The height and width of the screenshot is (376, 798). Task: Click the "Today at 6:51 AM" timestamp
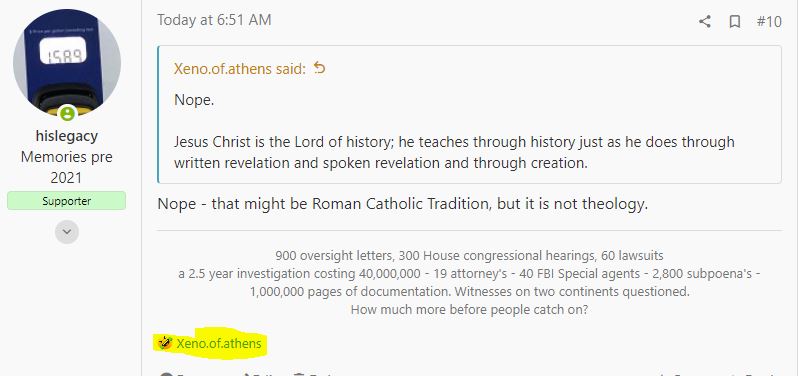click(214, 20)
